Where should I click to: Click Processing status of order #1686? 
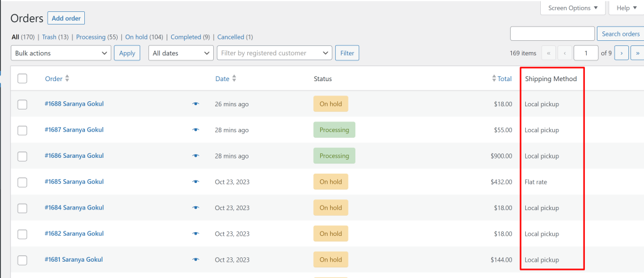pos(335,155)
